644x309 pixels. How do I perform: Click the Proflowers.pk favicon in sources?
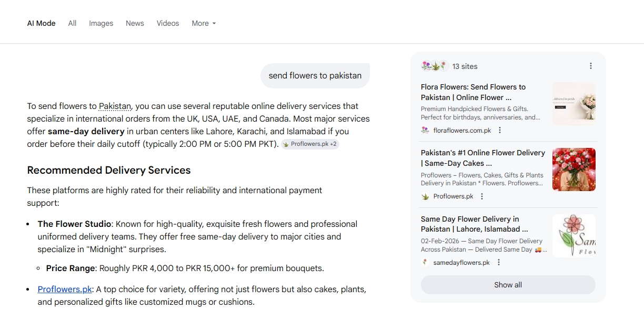(x=425, y=196)
